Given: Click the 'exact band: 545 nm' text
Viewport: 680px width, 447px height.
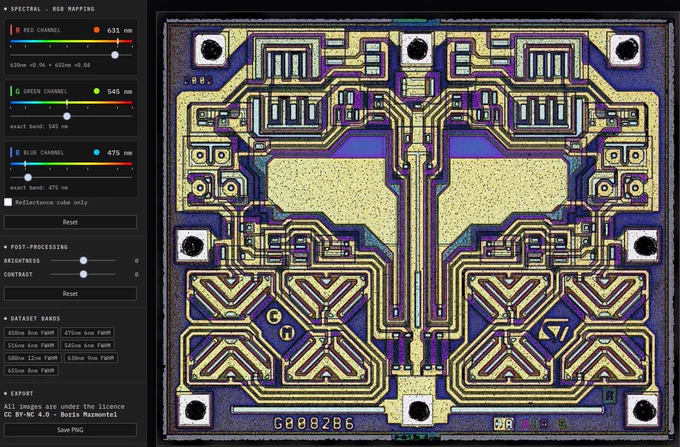Looking at the screenshot, I should 39,127.
